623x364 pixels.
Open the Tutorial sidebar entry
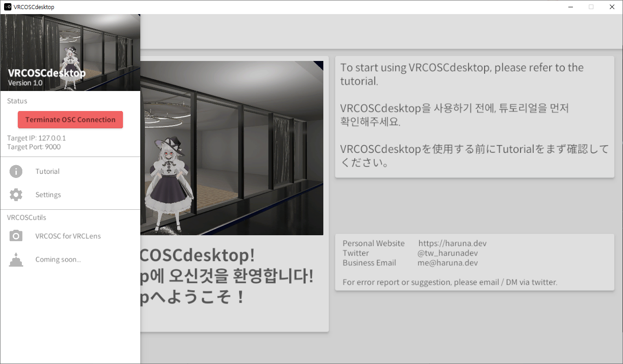(47, 171)
